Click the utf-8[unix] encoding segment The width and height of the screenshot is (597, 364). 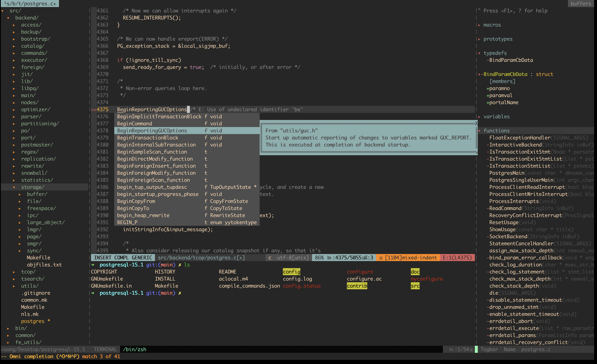pos(293,258)
